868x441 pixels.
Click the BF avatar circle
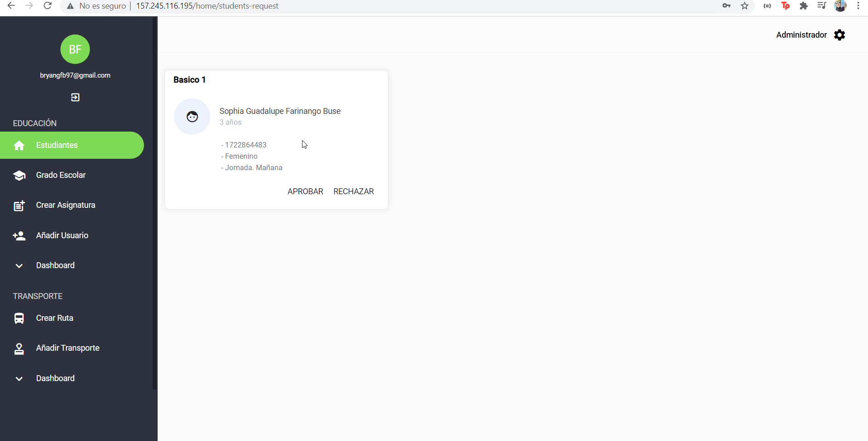(75, 49)
